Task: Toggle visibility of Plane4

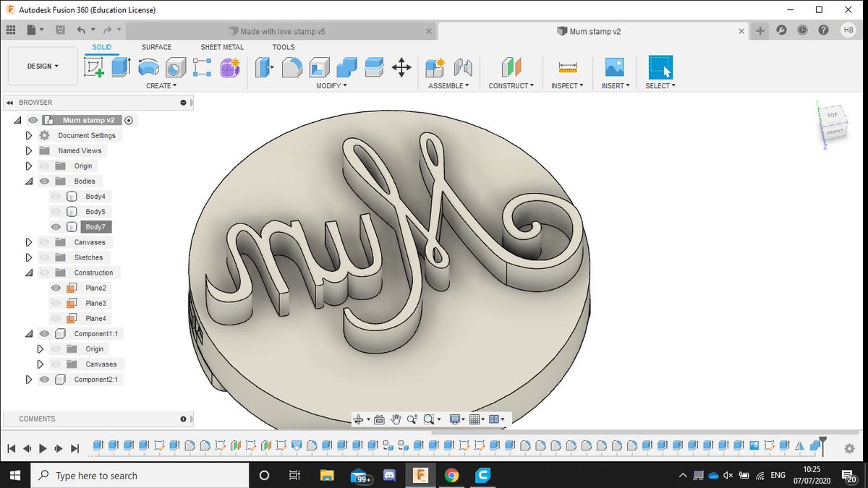Action: (56, 318)
